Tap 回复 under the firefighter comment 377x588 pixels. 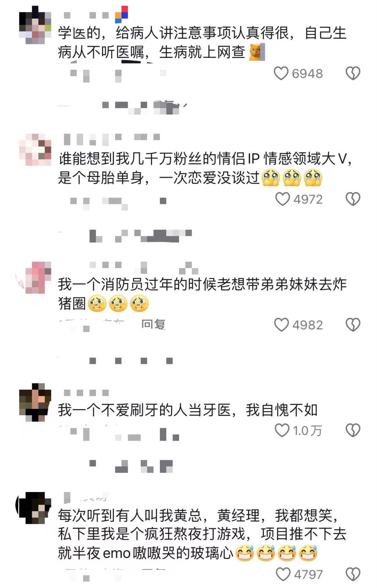pyautogui.click(x=153, y=324)
